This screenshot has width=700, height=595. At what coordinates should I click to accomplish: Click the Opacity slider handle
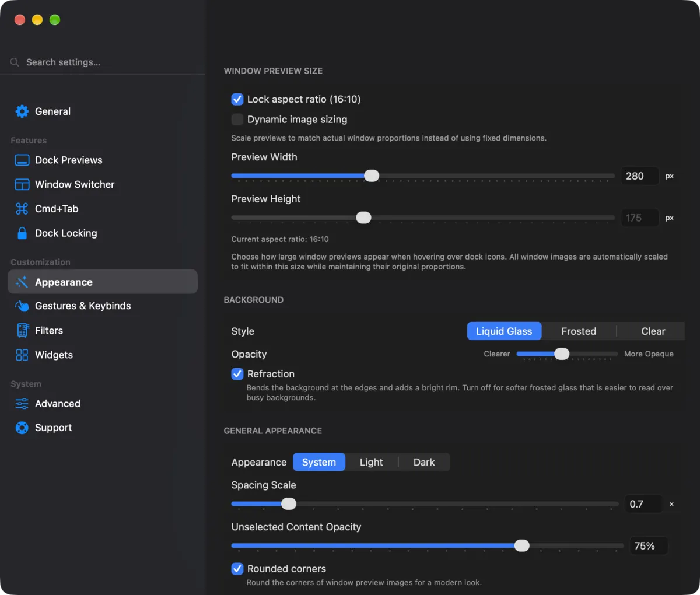click(562, 353)
